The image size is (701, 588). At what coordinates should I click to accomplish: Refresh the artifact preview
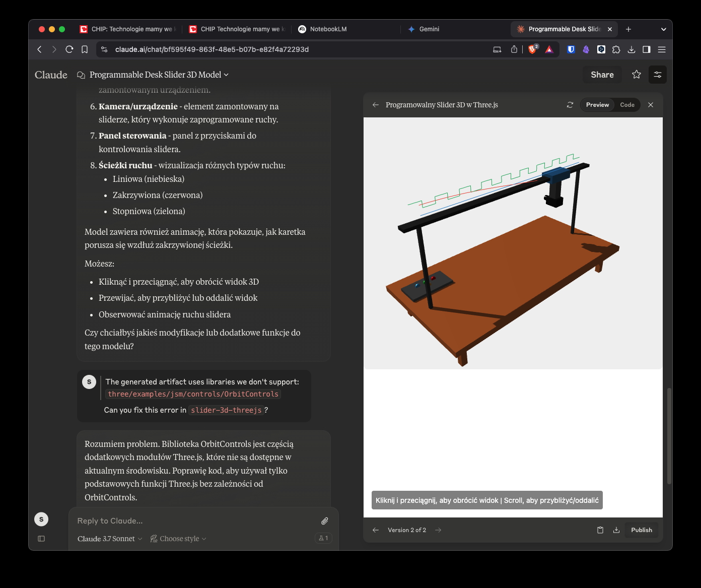[x=570, y=105]
